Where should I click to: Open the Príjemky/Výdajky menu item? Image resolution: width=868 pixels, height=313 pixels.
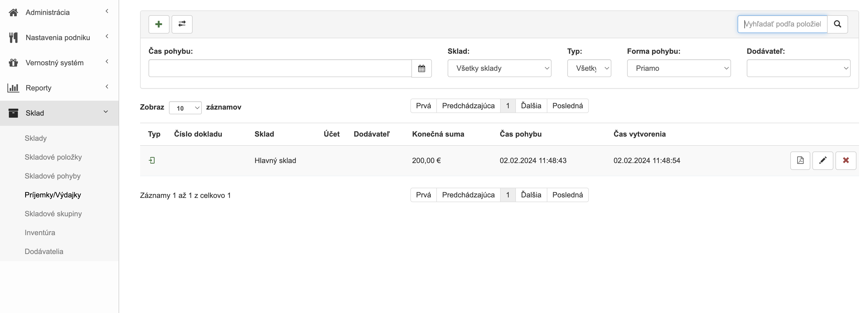pos(52,195)
